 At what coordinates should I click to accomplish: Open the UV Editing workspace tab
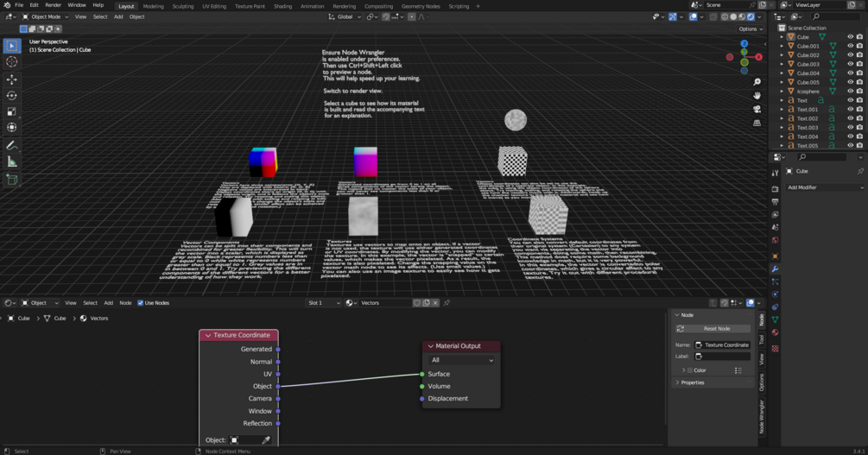click(x=214, y=6)
